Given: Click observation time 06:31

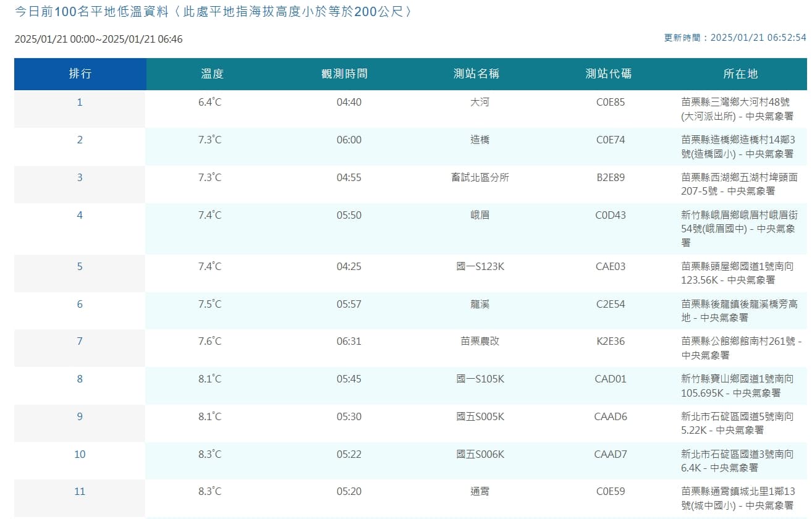Looking at the screenshot, I should (x=349, y=341).
